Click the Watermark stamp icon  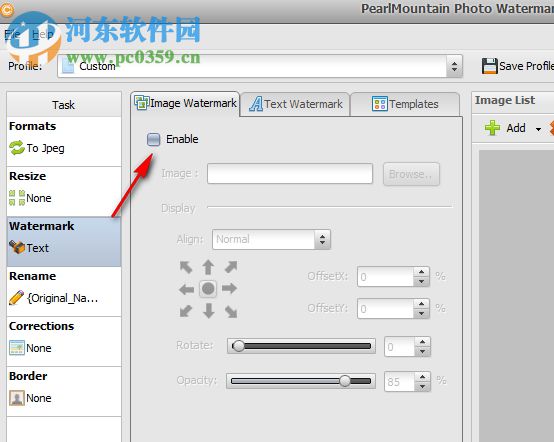(x=17, y=247)
